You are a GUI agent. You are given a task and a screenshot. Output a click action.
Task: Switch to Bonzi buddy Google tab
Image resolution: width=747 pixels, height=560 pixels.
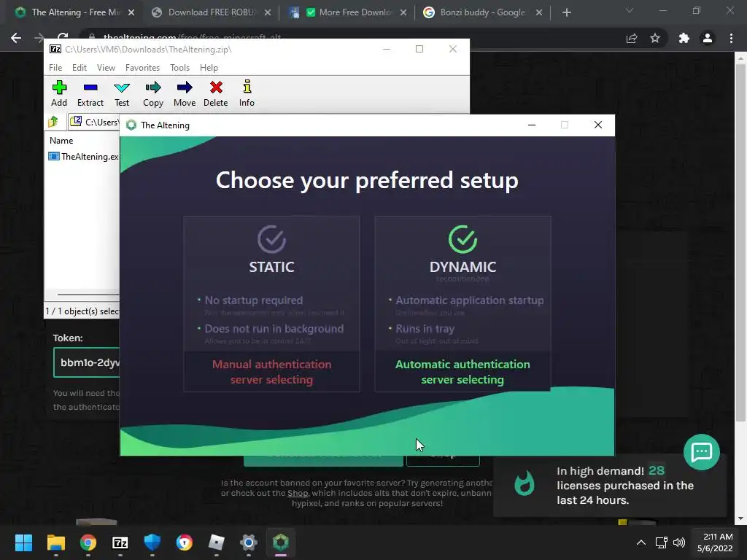click(x=483, y=12)
